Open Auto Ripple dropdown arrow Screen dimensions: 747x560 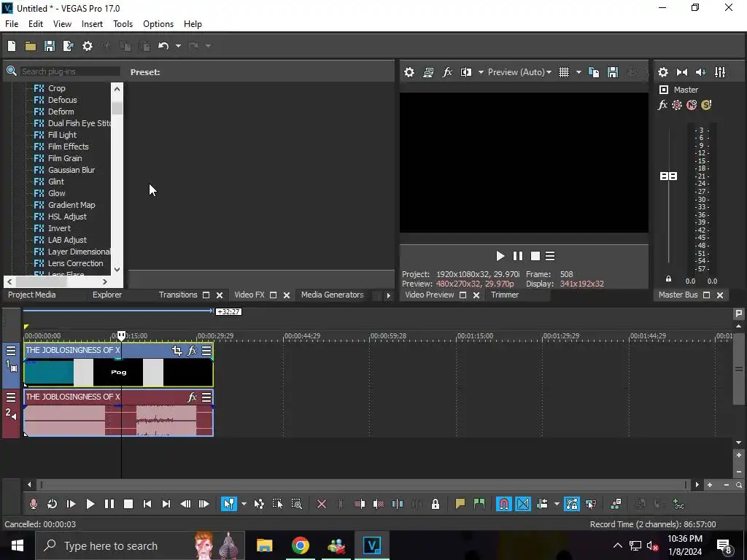557,504
